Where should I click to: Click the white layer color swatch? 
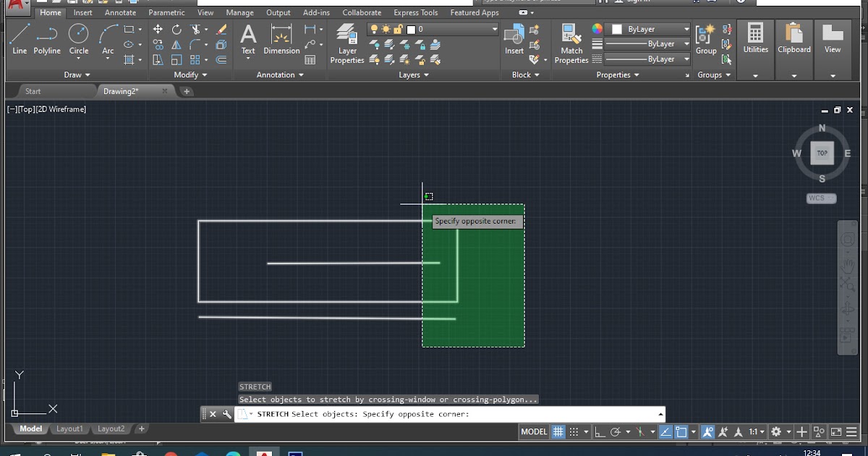tap(411, 29)
